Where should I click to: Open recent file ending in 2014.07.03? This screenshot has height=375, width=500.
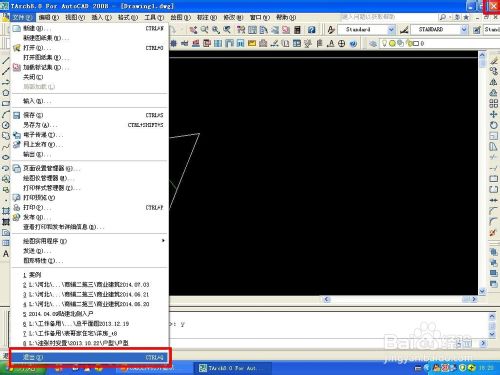89,285
